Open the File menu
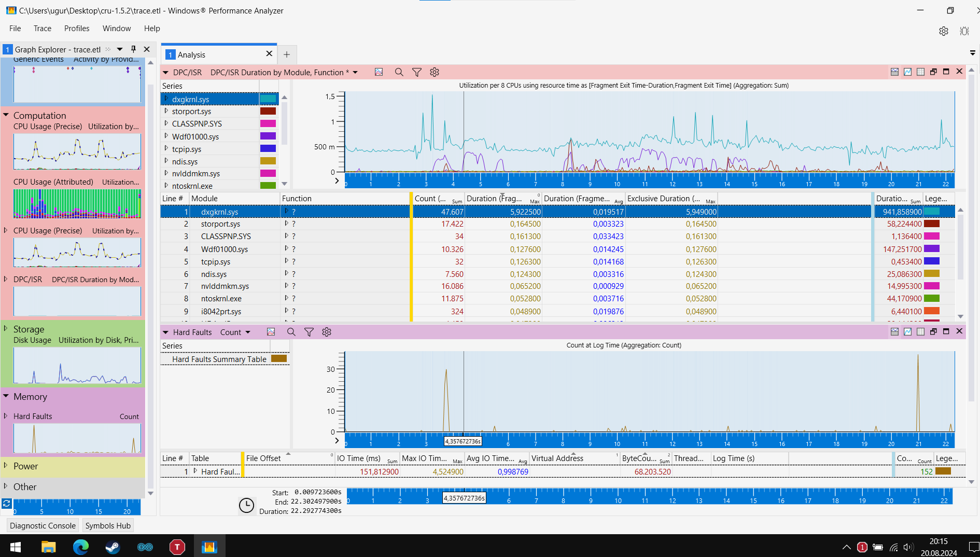 (x=15, y=29)
